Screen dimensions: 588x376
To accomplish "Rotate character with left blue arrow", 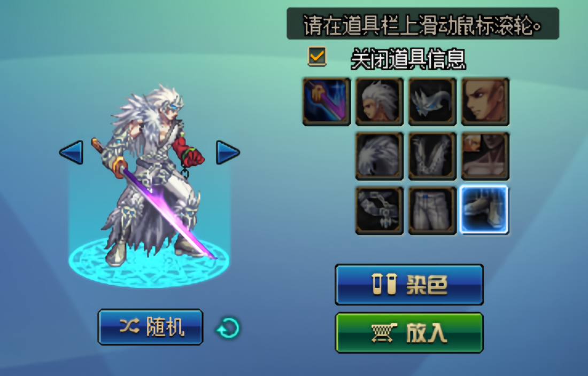I will coord(71,152).
